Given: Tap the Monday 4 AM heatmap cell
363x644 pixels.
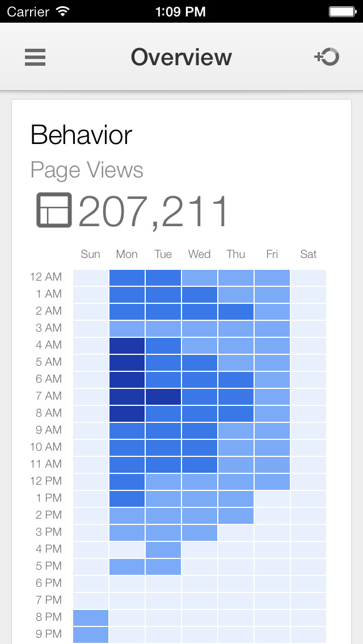Looking at the screenshot, I should tap(127, 345).
